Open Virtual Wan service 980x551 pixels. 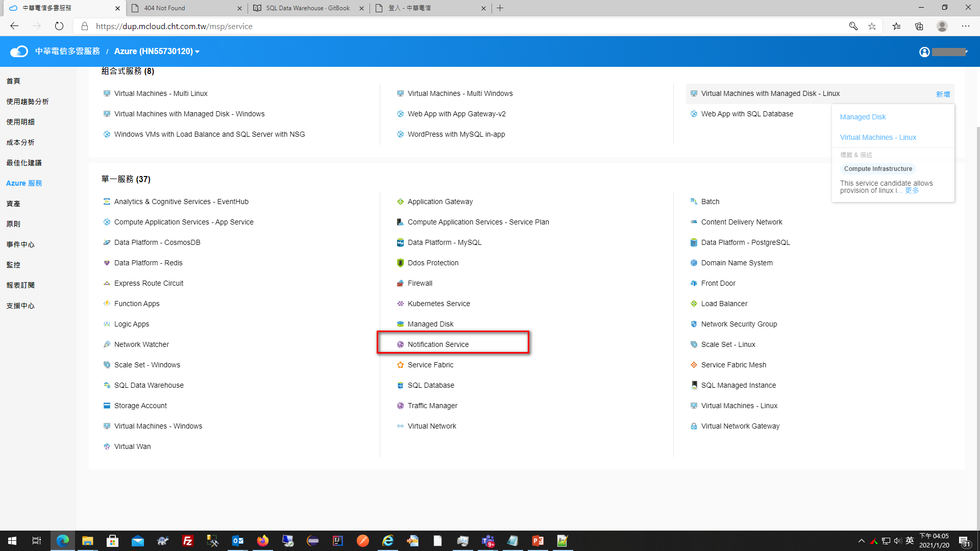tap(132, 446)
